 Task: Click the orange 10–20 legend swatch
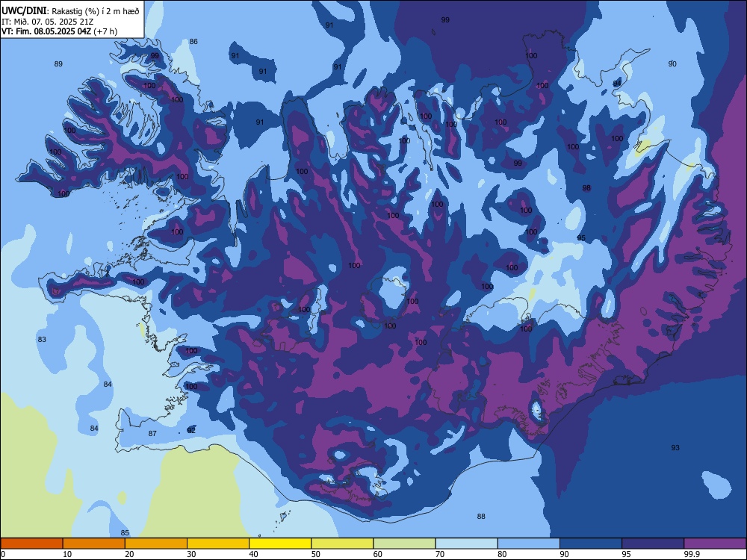(94, 544)
